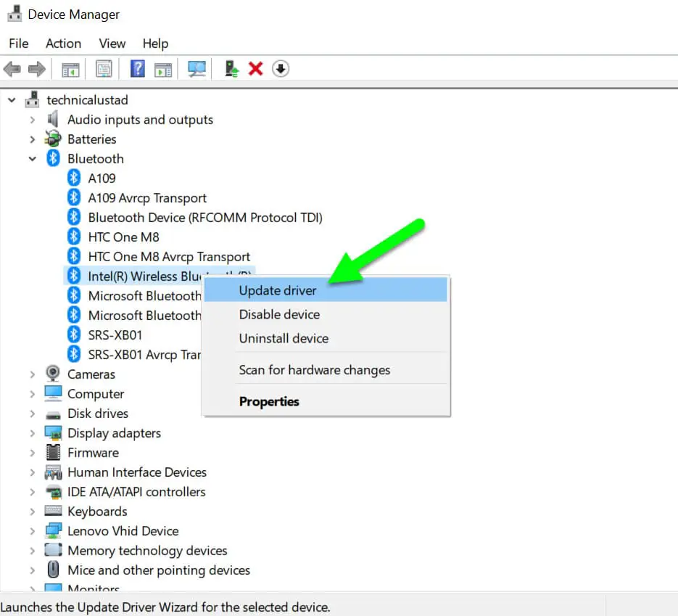Open Properties from the context menu
This screenshot has height=616, width=678.
pos(326,401)
